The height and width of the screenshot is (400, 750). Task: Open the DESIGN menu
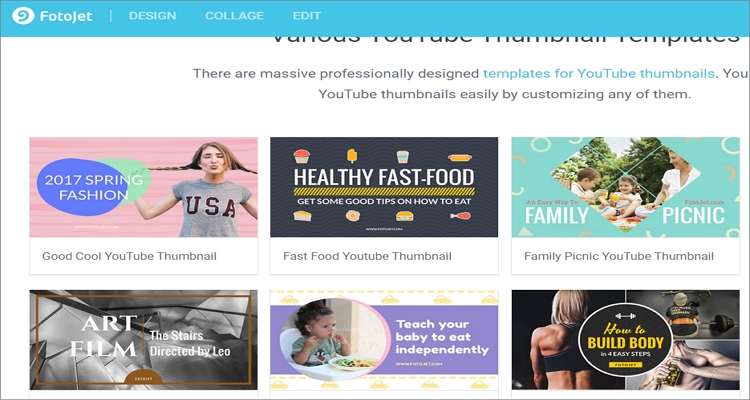click(153, 16)
